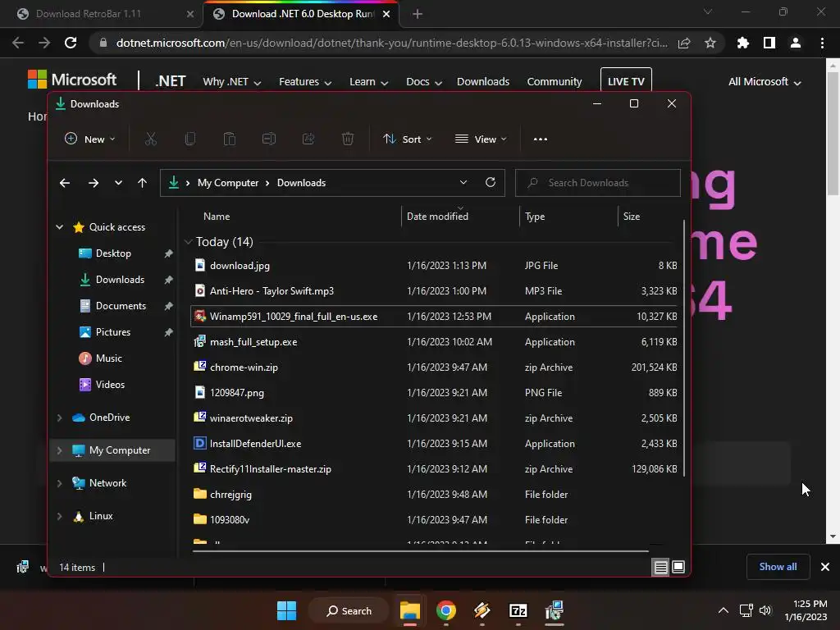Show hidden system tray icons chevron
The image size is (840, 630).
click(x=724, y=610)
